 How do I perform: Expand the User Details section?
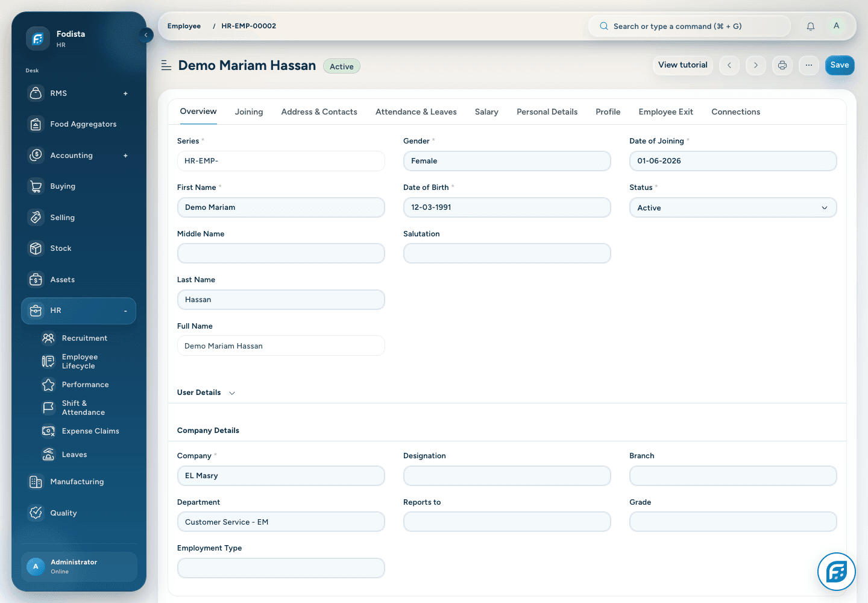tap(206, 393)
